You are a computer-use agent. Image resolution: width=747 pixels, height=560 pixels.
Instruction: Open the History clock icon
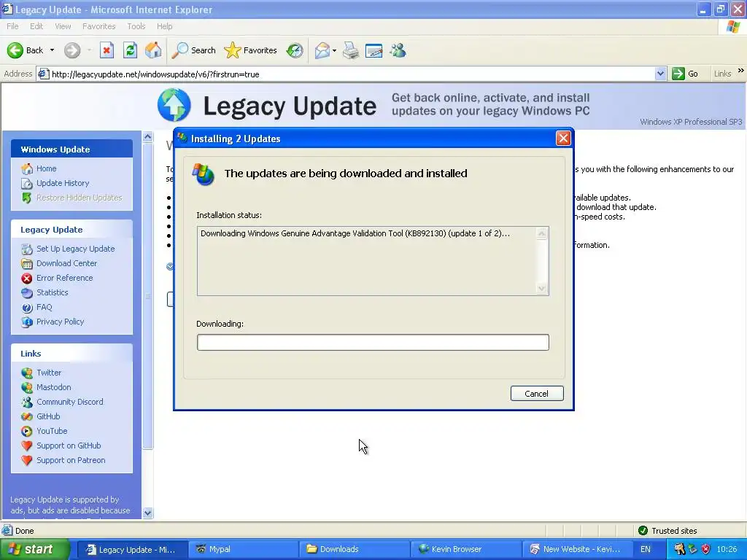tap(295, 50)
